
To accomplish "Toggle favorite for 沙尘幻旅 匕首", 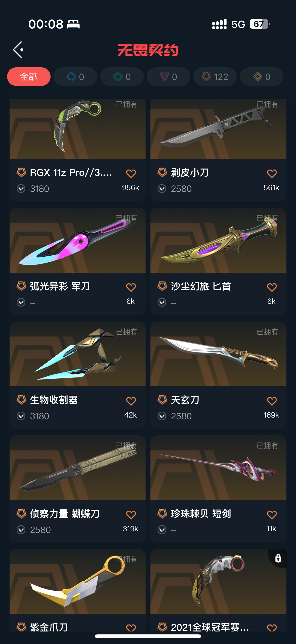I will pos(271,287).
